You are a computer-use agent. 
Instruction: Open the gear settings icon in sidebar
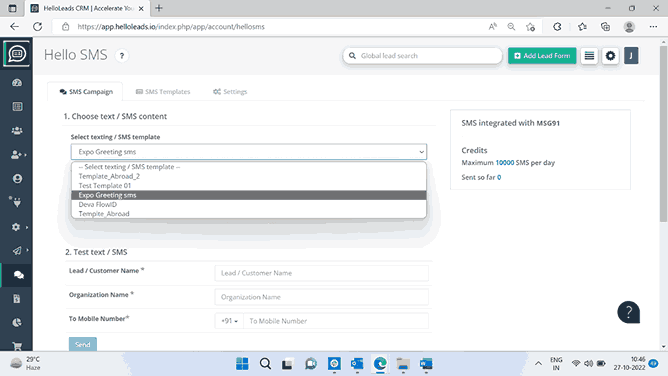[x=16, y=227]
